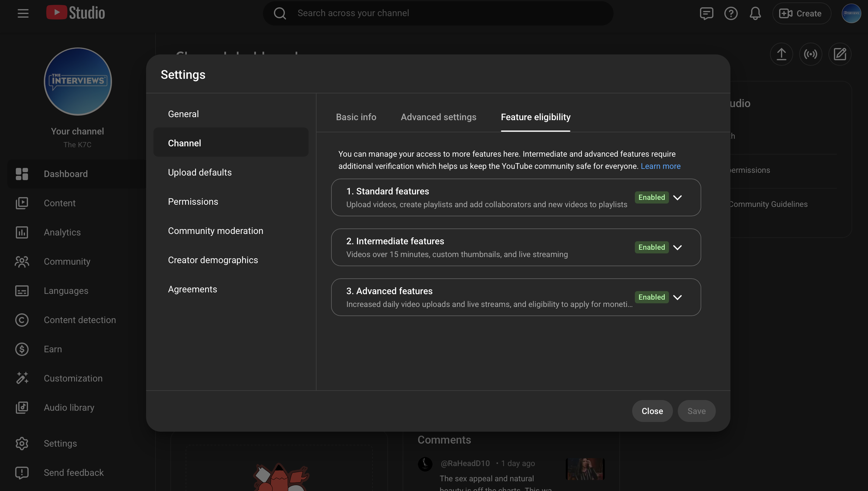868x491 pixels.
Task: Switch to the Advanced settings tab
Action: 438,117
